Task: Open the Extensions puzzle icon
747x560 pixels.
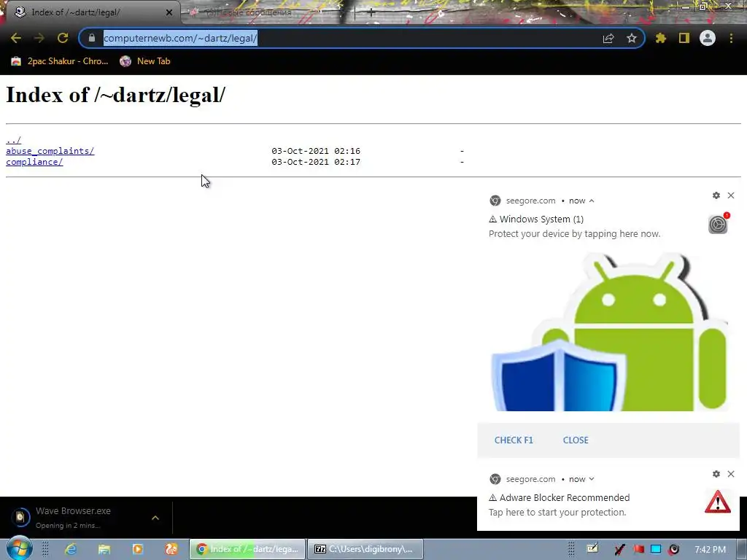Action: point(661,38)
